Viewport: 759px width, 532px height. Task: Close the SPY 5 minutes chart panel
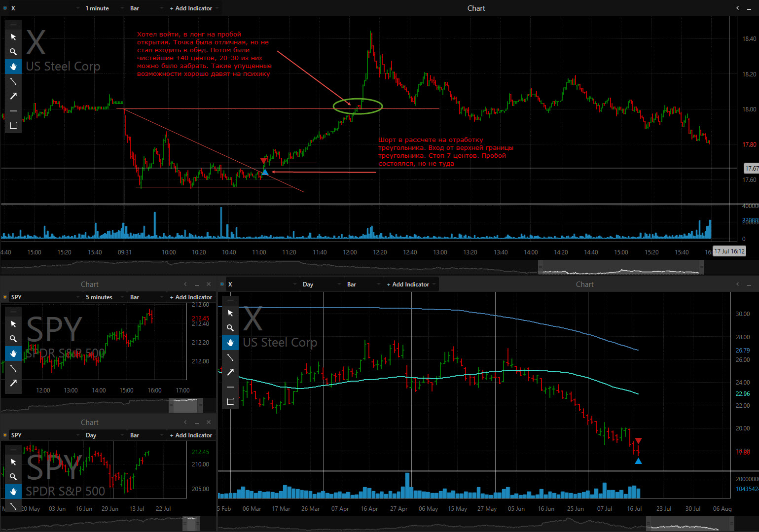coord(209,284)
